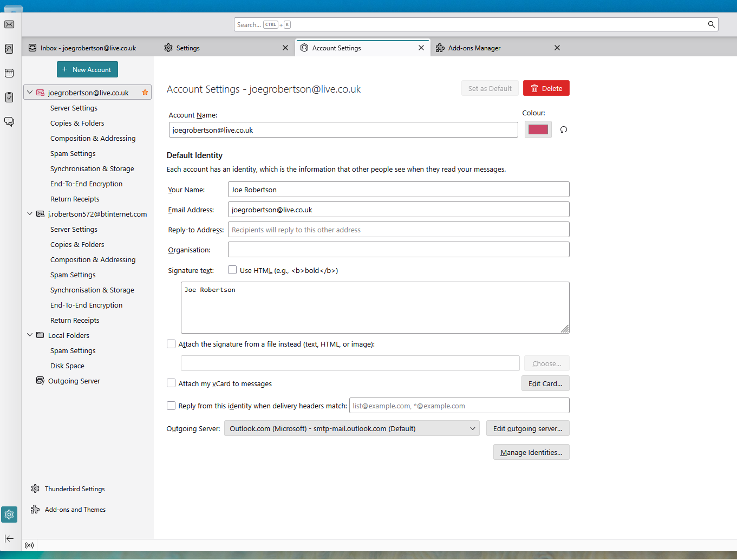Viewport: 737px width, 560px height.
Task: Click the Reply-to Address input field
Action: 398,230
